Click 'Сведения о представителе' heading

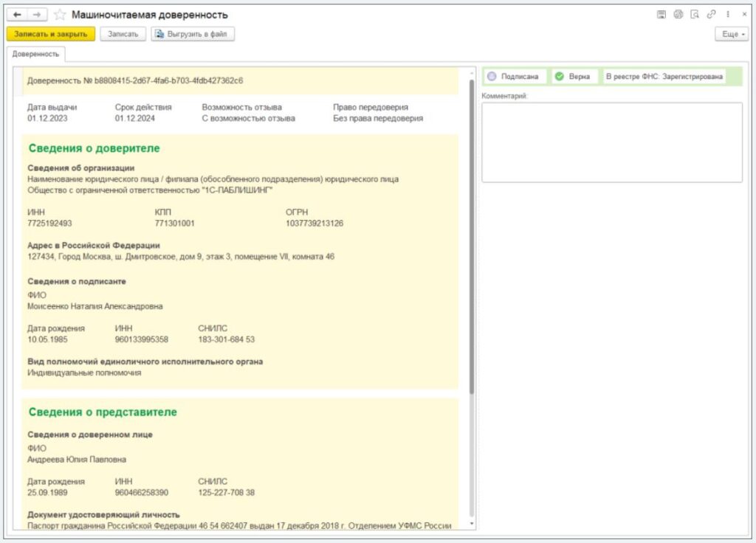click(x=103, y=412)
